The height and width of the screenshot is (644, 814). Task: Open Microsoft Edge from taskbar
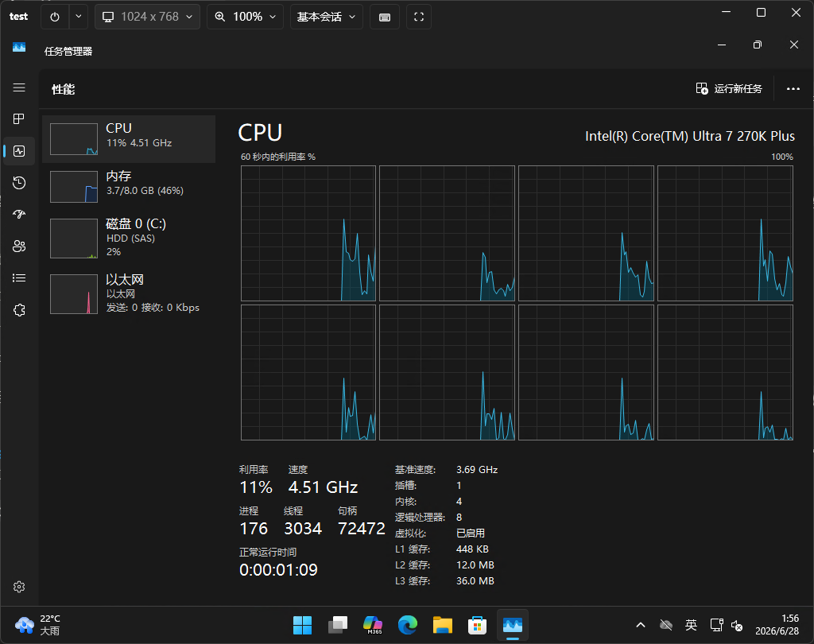(408, 625)
